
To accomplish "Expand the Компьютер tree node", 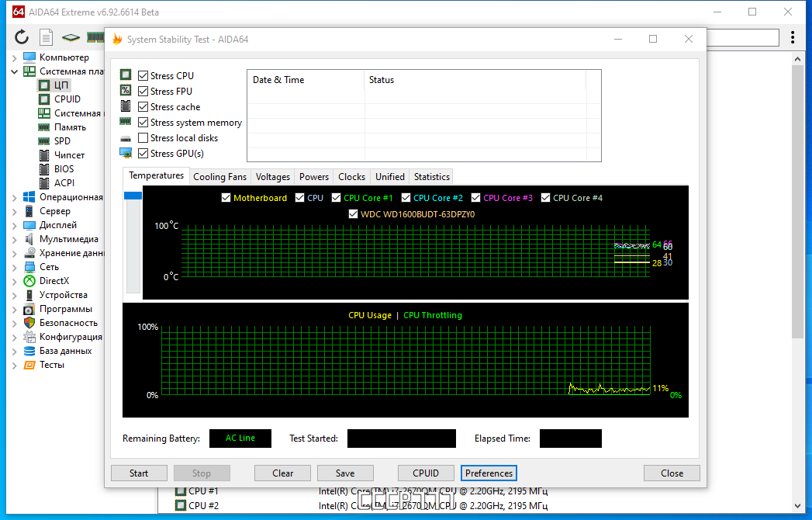I will click(15, 57).
